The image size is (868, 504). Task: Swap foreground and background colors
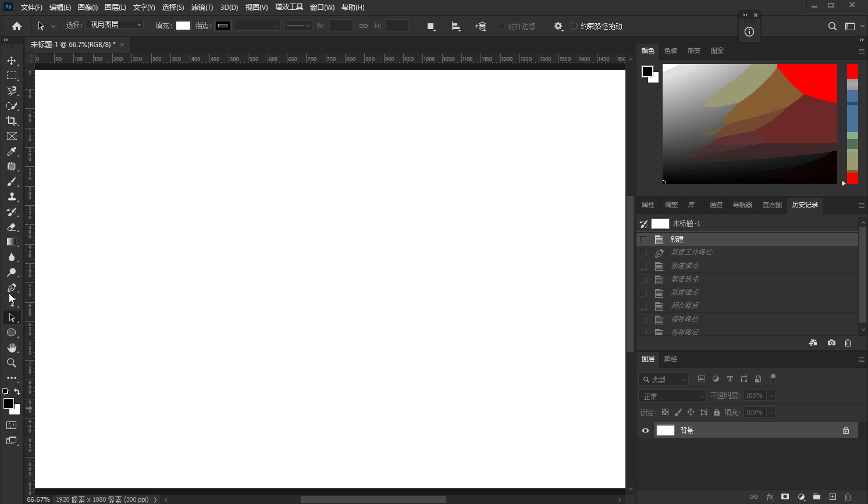pyautogui.click(x=17, y=392)
